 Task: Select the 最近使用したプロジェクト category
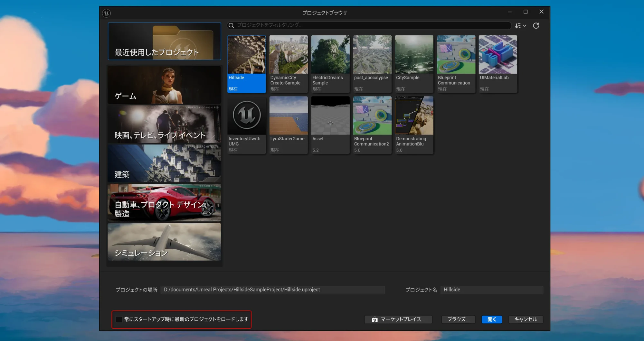pyautogui.click(x=165, y=41)
